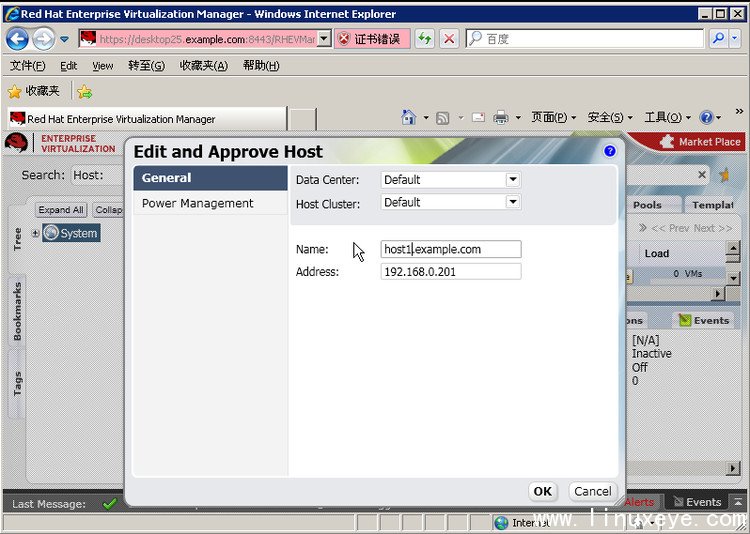Select the System tree item

coord(71,233)
